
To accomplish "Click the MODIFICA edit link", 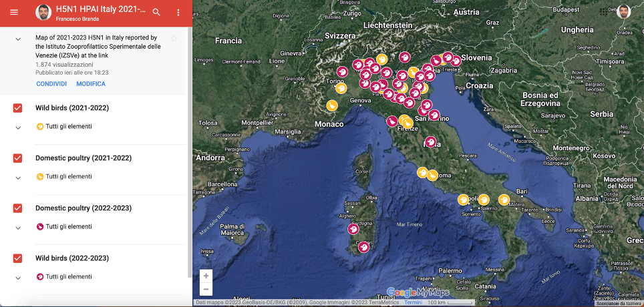I will 91,84.
